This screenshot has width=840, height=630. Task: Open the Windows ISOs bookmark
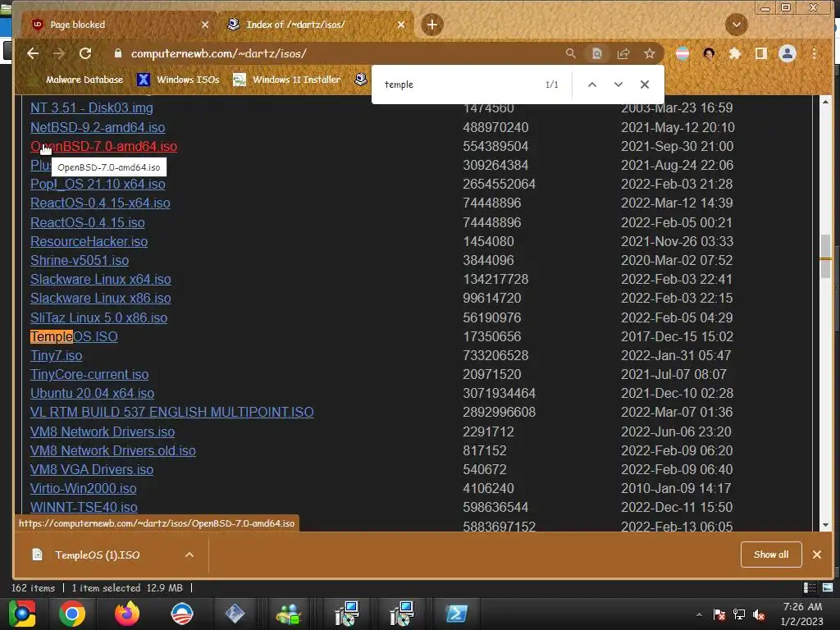[x=178, y=80]
